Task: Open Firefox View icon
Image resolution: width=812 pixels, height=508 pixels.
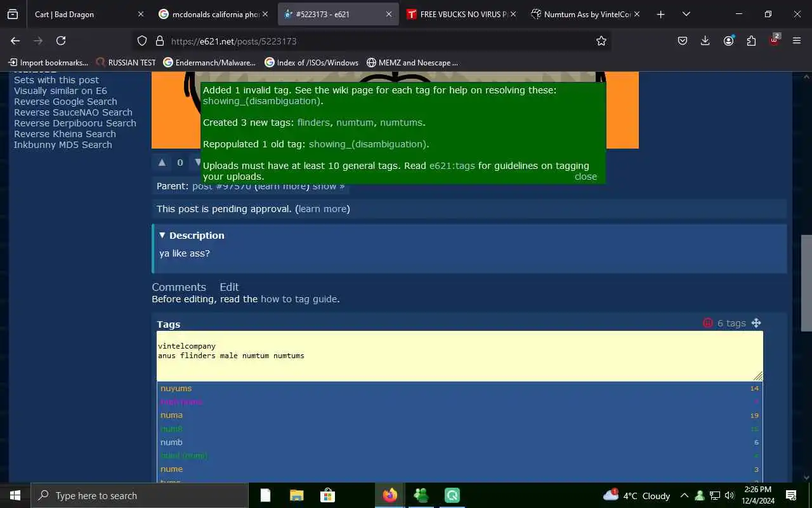Action: (13, 14)
